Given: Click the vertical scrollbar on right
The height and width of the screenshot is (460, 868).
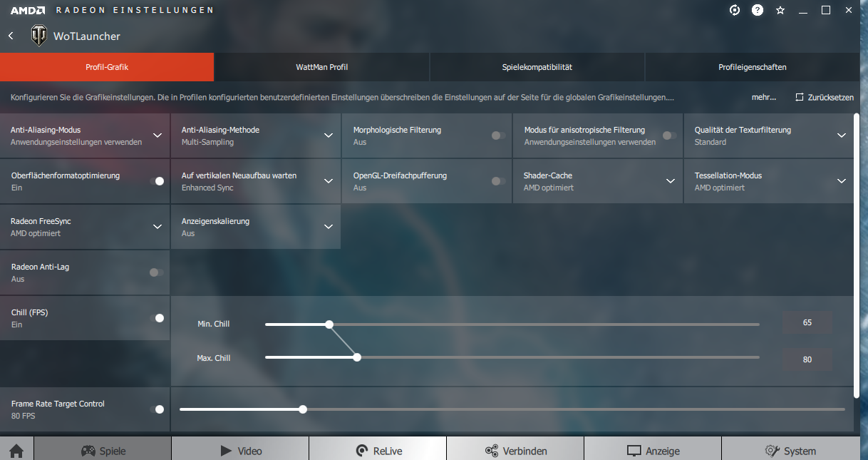Looking at the screenshot, I should (x=857, y=255).
